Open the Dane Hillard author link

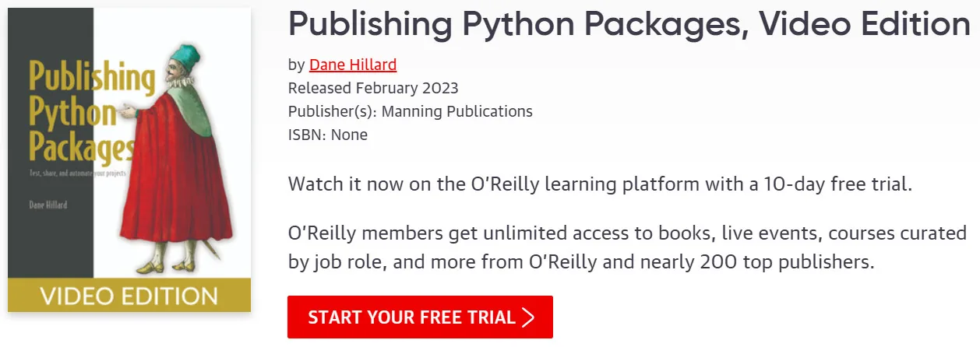coord(353,65)
